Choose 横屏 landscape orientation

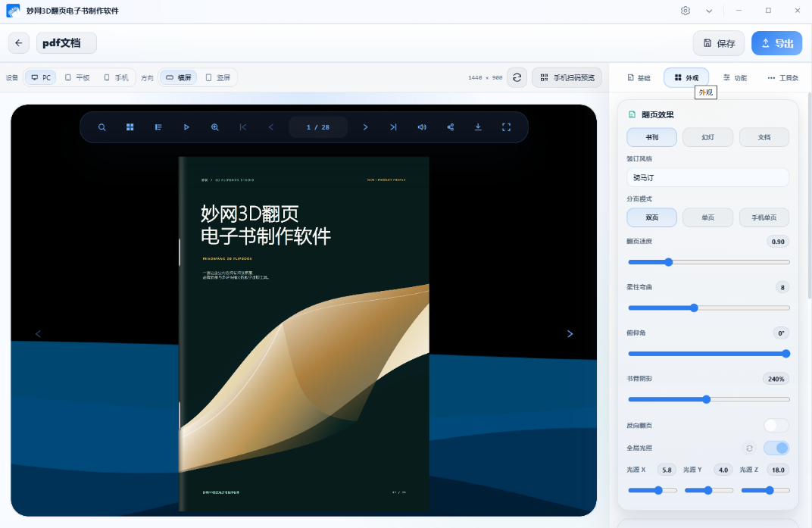point(178,78)
